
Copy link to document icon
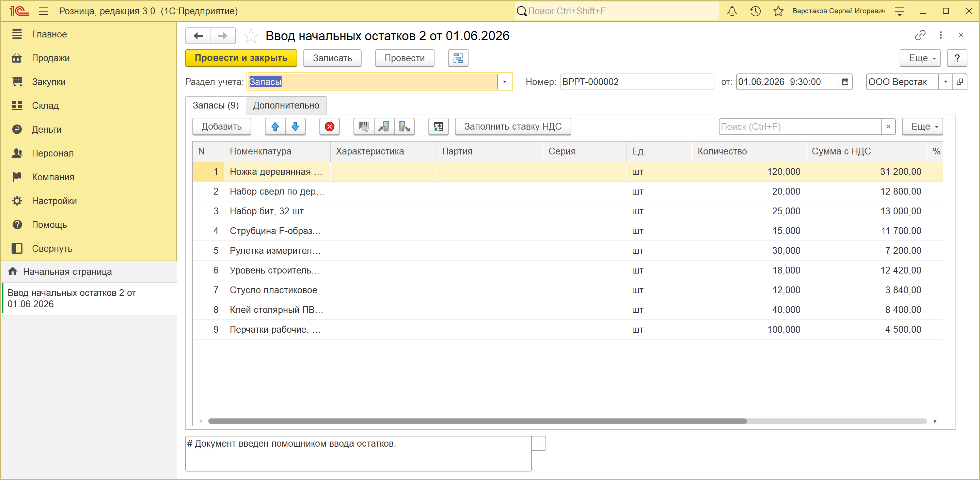920,35
